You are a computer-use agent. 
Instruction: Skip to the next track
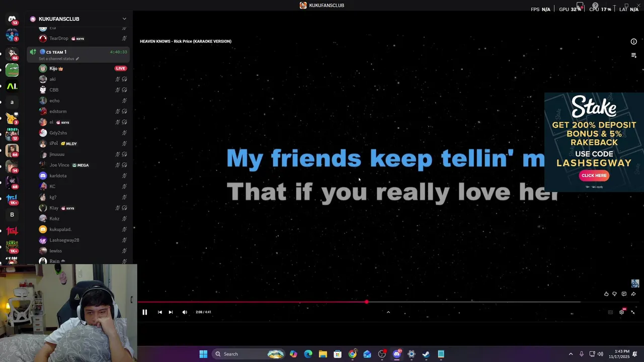[x=171, y=312]
